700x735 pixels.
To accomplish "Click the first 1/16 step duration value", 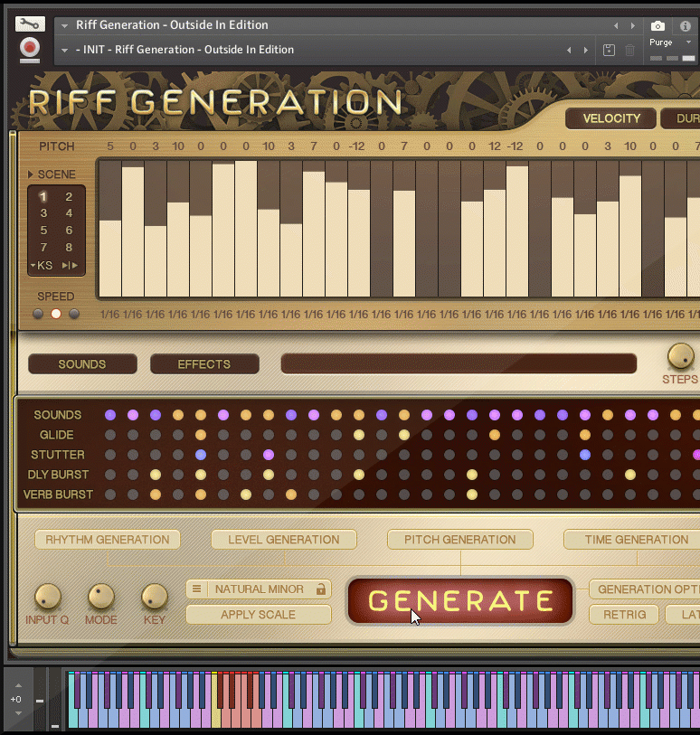I will click(110, 315).
